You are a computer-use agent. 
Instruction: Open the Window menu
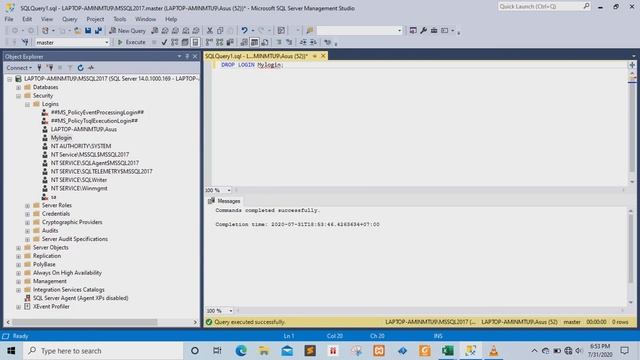point(145,19)
